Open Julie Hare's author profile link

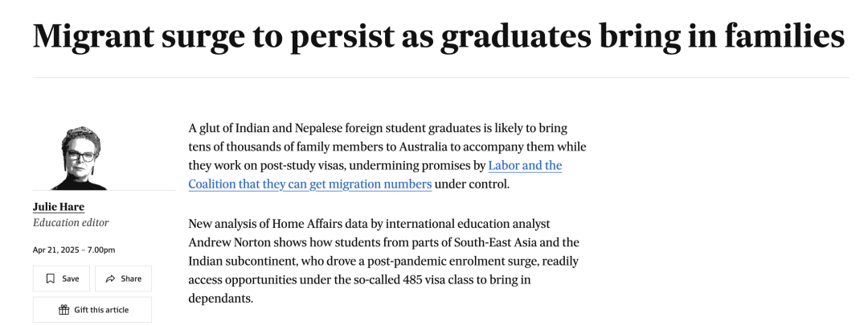[x=59, y=207]
